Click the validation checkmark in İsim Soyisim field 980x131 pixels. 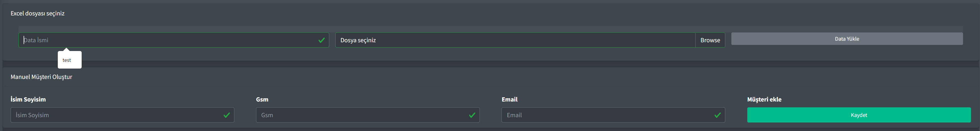coord(227,115)
